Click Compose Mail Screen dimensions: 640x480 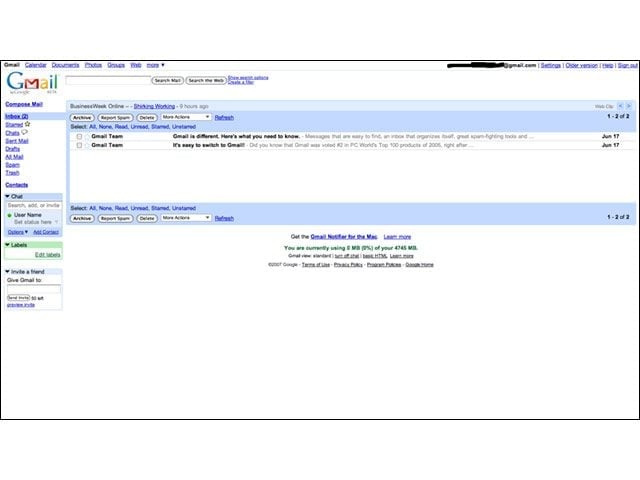[24, 104]
